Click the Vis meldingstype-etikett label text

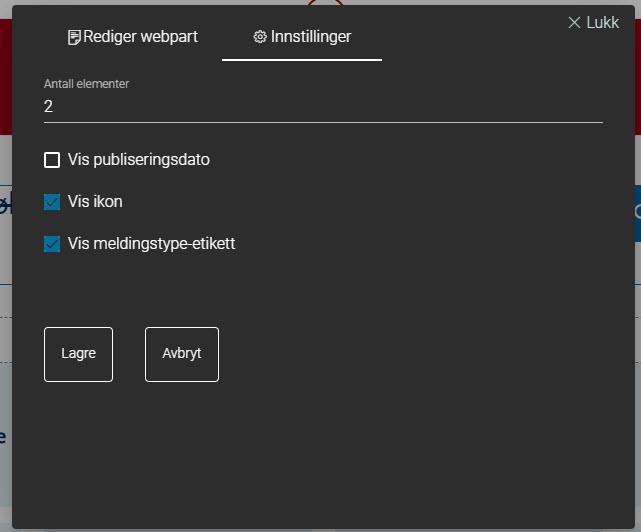coord(152,244)
